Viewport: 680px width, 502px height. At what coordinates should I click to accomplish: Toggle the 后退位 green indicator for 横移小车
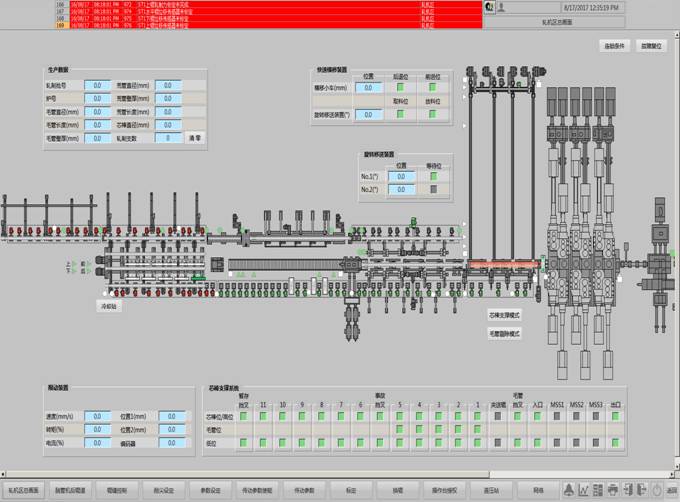[400, 88]
